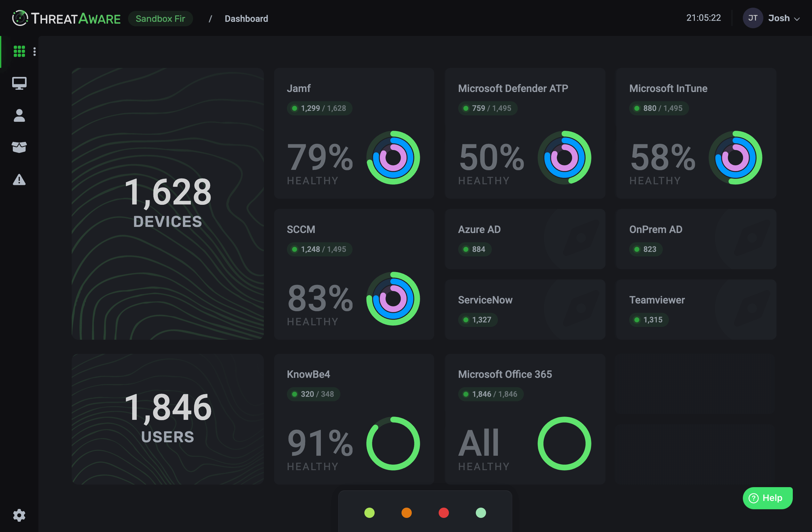
Task: Open the Sandbox Fir tenant selector
Action: point(160,19)
